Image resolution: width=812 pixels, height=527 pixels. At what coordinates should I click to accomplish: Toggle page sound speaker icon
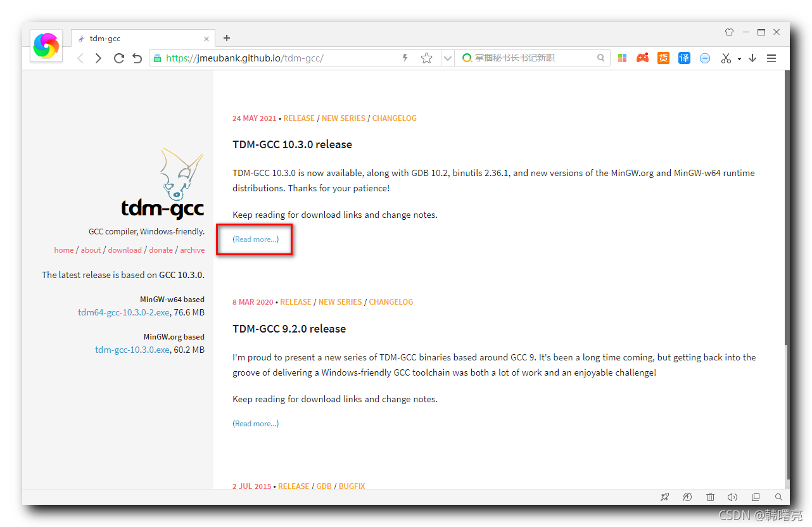click(x=733, y=497)
